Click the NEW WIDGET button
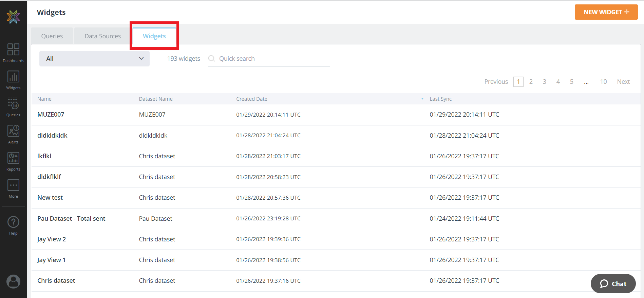 pos(606,12)
